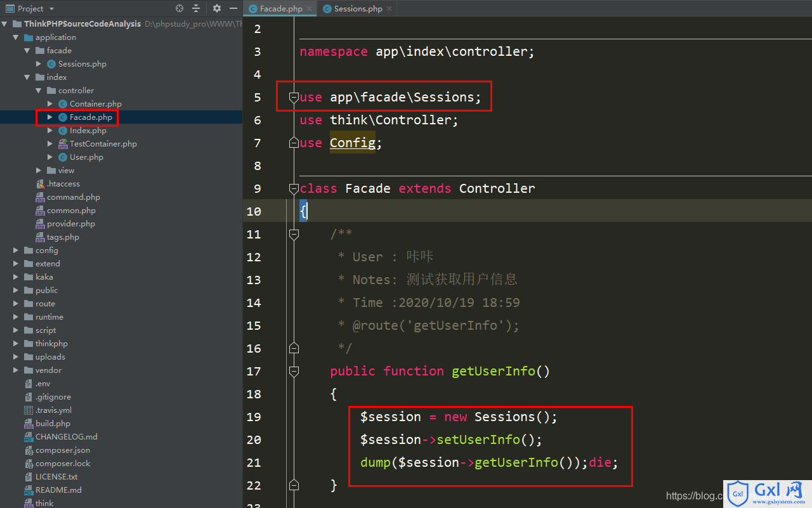This screenshot has height=508, width=812.
Task: Expand the config folder
Action: click(16, 251)
